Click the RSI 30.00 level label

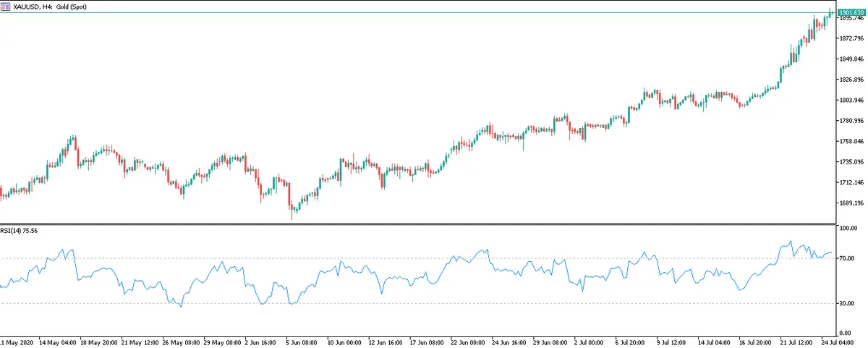point(847,304)
